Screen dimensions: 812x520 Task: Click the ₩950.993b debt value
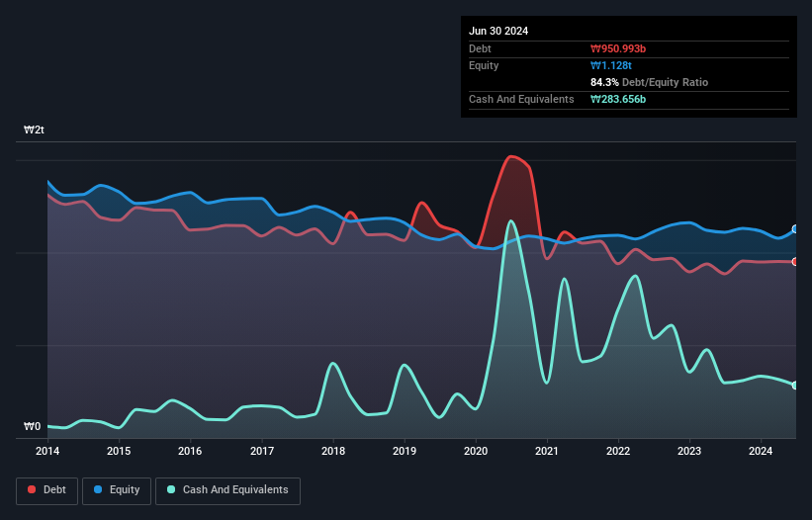(x=618, y=48)
